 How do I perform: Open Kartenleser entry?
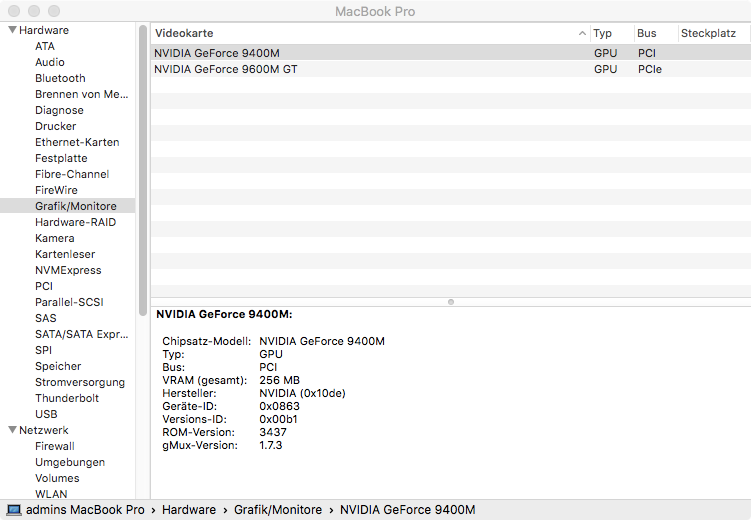[65, 254]
